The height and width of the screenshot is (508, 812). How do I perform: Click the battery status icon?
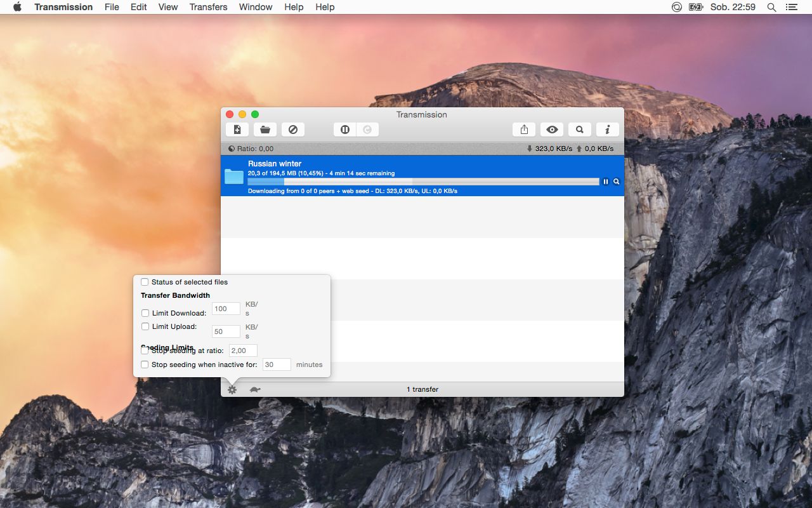(x=696, y=7)
